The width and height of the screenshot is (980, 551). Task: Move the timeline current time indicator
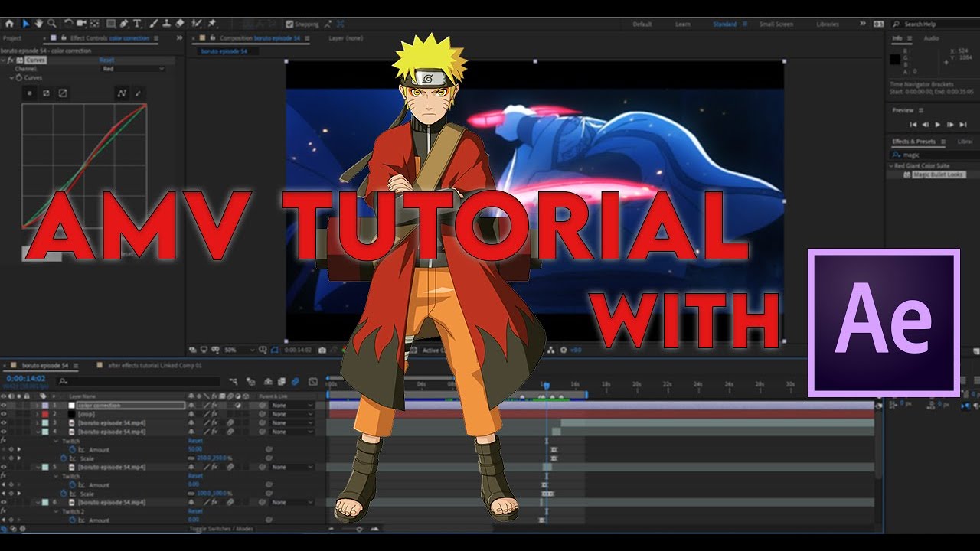[x=546, y=385]
